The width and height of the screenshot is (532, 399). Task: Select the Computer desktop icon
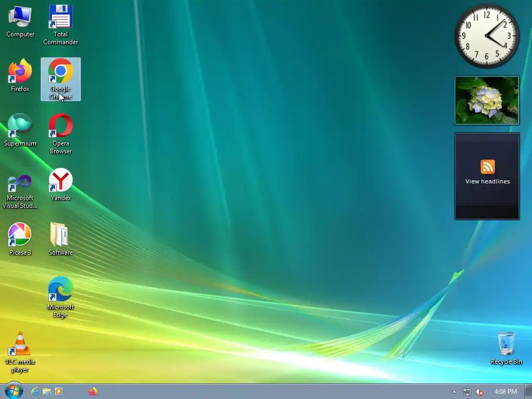20,22
